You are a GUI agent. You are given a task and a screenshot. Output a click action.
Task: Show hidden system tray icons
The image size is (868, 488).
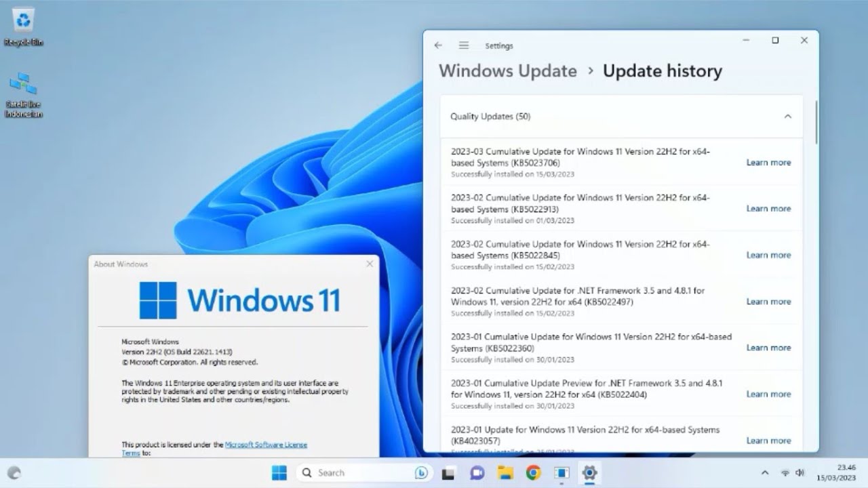coord(765,473)
